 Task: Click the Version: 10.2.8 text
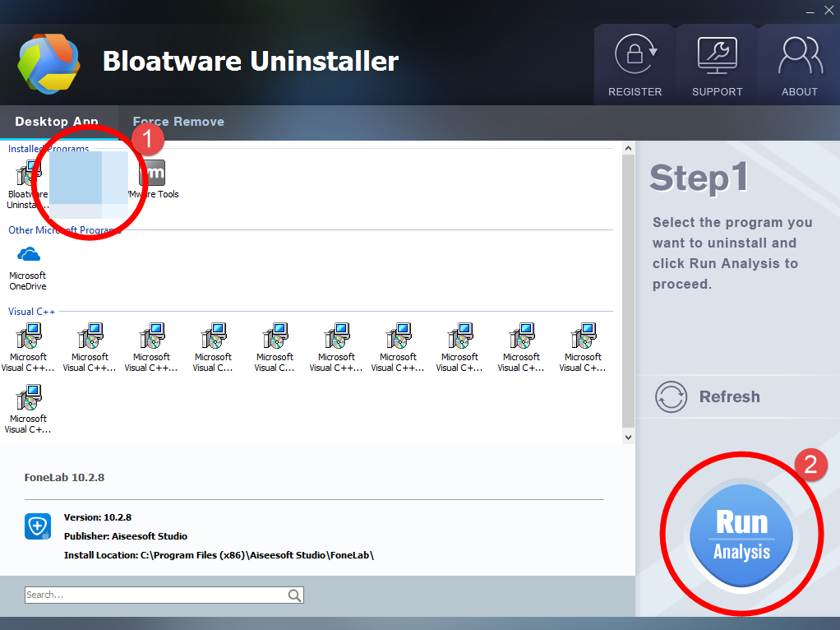click(98, 517)
